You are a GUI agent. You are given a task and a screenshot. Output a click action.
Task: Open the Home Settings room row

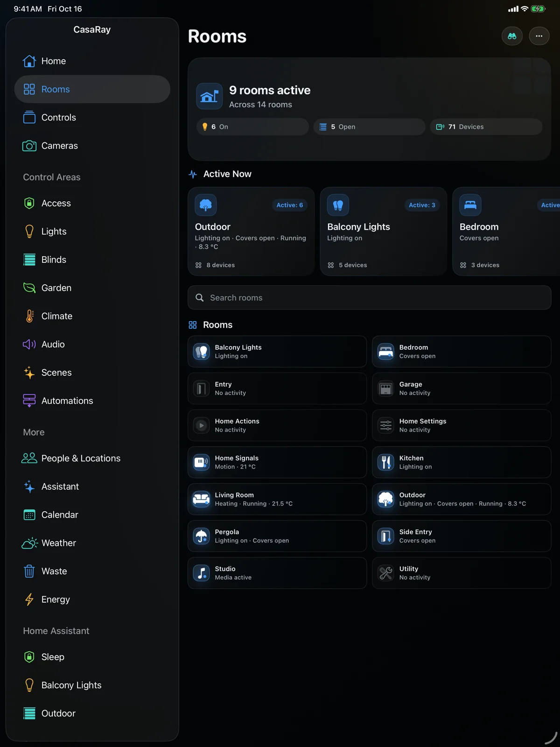click(x=462, y=425)
